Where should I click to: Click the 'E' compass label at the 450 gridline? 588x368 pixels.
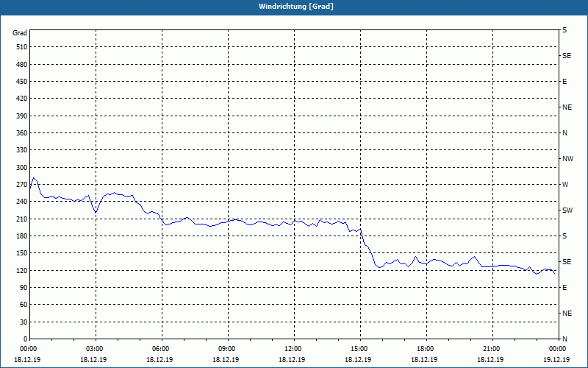click(x=564, y=82)
